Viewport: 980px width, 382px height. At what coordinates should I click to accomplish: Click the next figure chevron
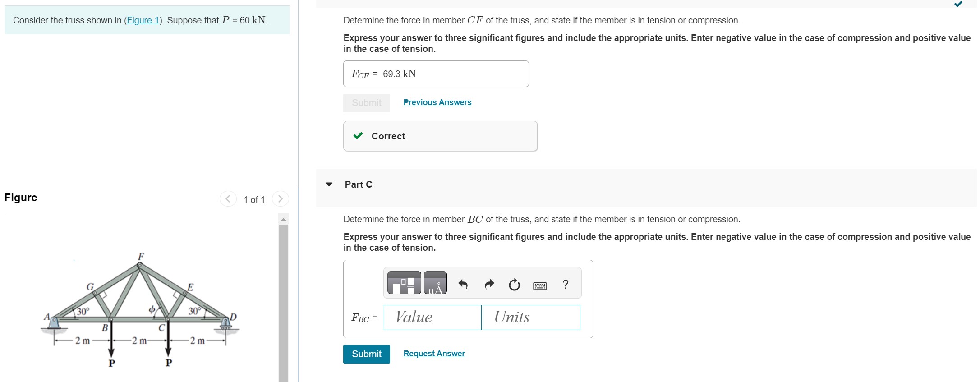(281, 199)
